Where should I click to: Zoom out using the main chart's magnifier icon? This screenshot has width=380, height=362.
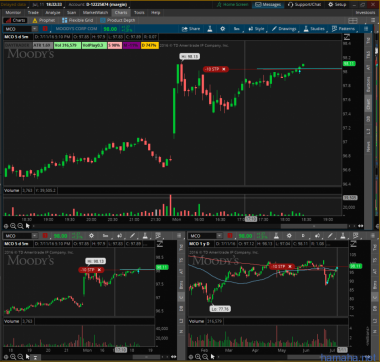(20, 226)
